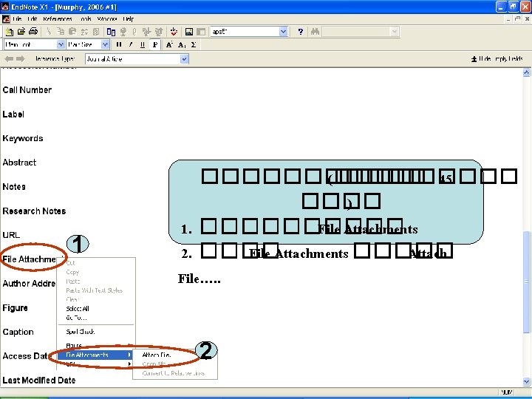Click the vertical scrollbar thumb
Screen dimensions: 532x399
[x=526, y=282]
